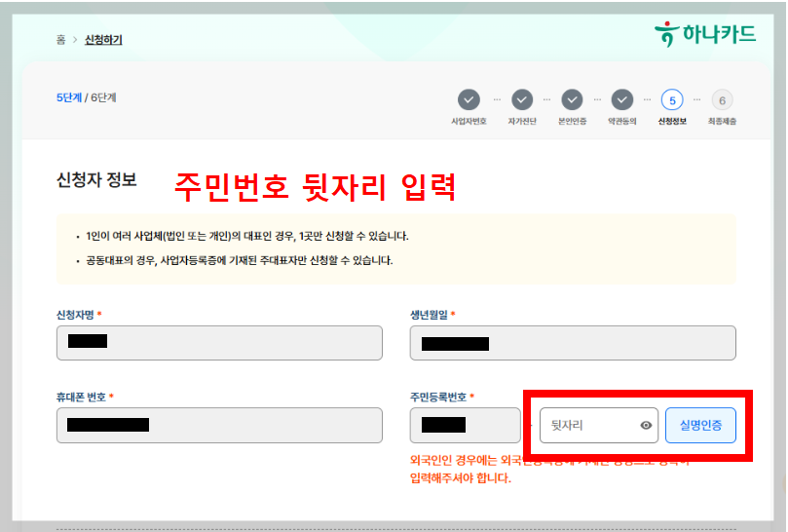Click the 신청정보 step label

tap(672, 121)
